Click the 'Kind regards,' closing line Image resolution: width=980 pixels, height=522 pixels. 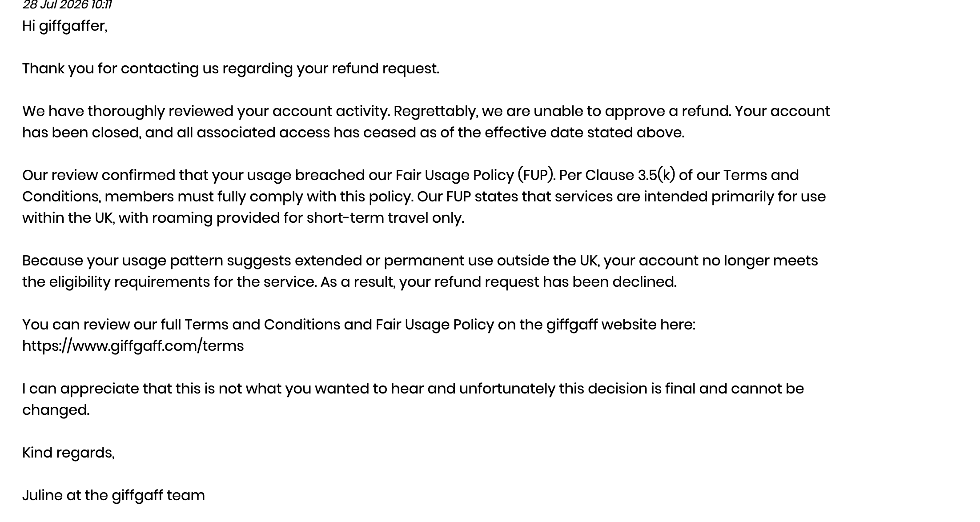pos(68,453)
